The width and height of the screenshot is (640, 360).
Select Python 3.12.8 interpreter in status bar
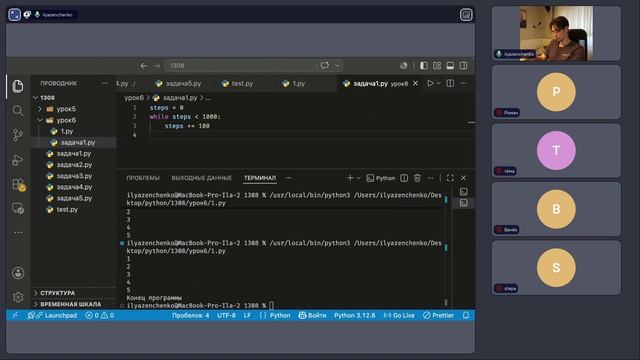point(354,316)
